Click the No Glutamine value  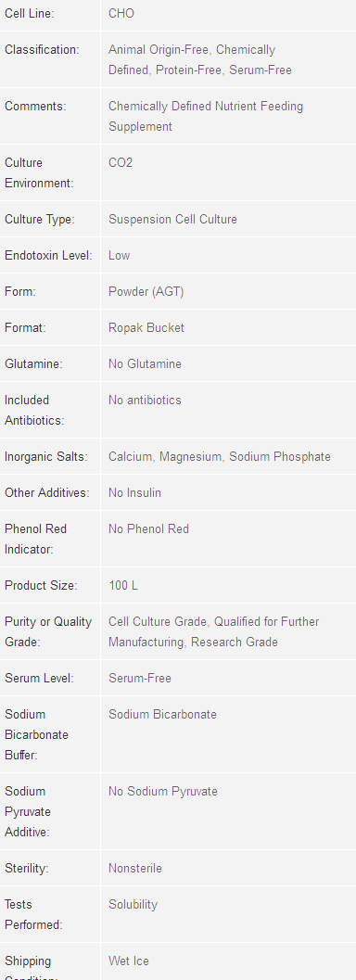click(x=145, y=363)
